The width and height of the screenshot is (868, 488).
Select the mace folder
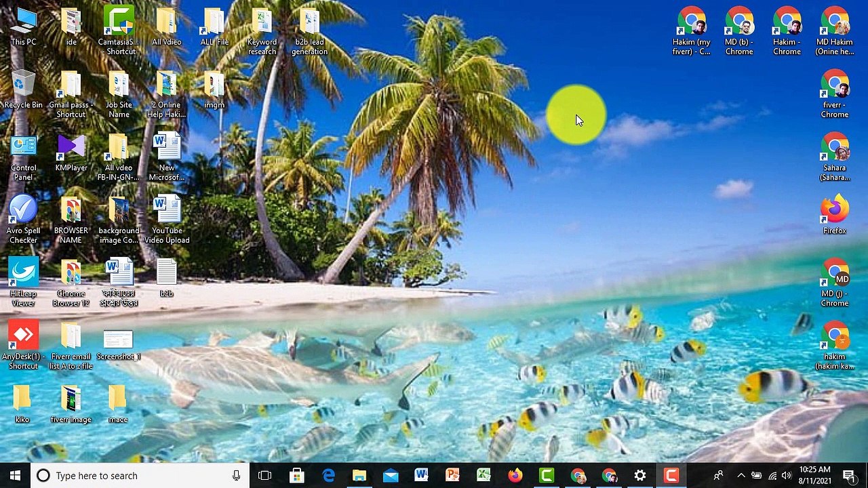pyautogui.click(x=118, y=405)
